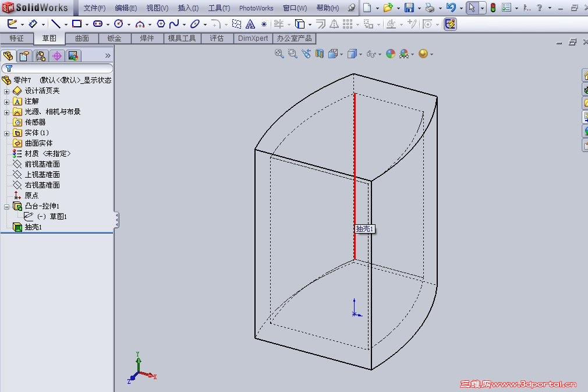Click the New document icon
The height and width of the screenshot is (392, 588).
point(367,8)
